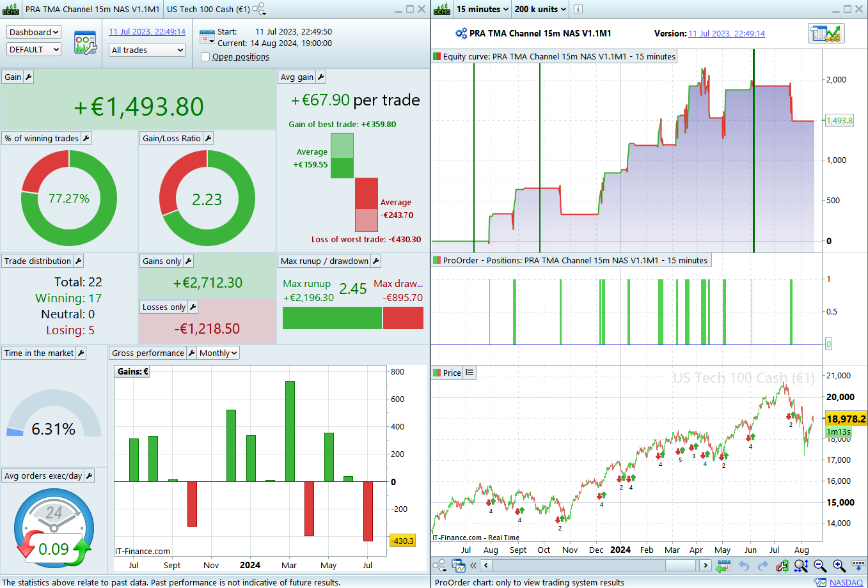Screen dimensions: 868x588
Task: Click the red max drawdown bar
Action: pos(403,318)
